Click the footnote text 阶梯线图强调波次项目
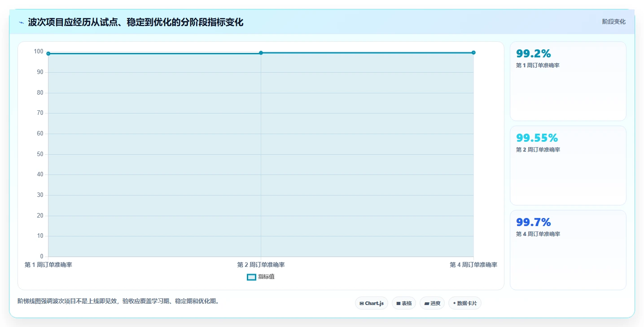The width and height of the screenshot is (644, 327). tap(119, 301)
